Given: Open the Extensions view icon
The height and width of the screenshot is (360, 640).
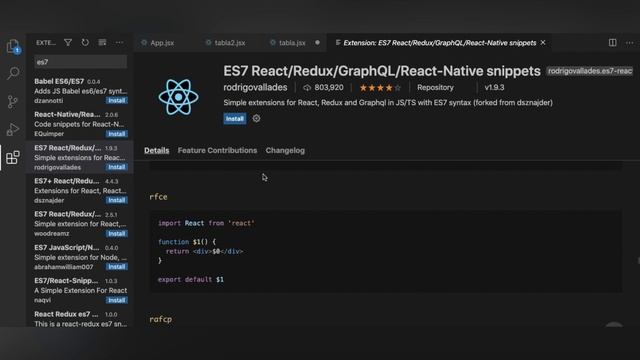Looking at the screenshot, I should pyautogui.click(x=13, y=157).
